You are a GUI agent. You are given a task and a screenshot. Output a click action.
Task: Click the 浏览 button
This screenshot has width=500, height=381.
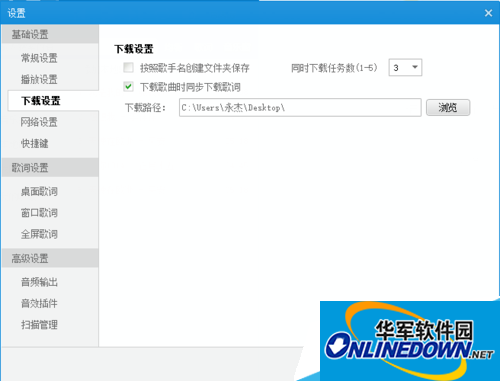coord(448,107)
